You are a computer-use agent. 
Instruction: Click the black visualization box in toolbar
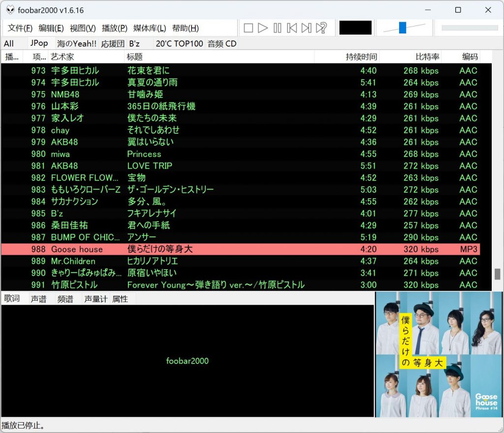[x=355, y=28]
